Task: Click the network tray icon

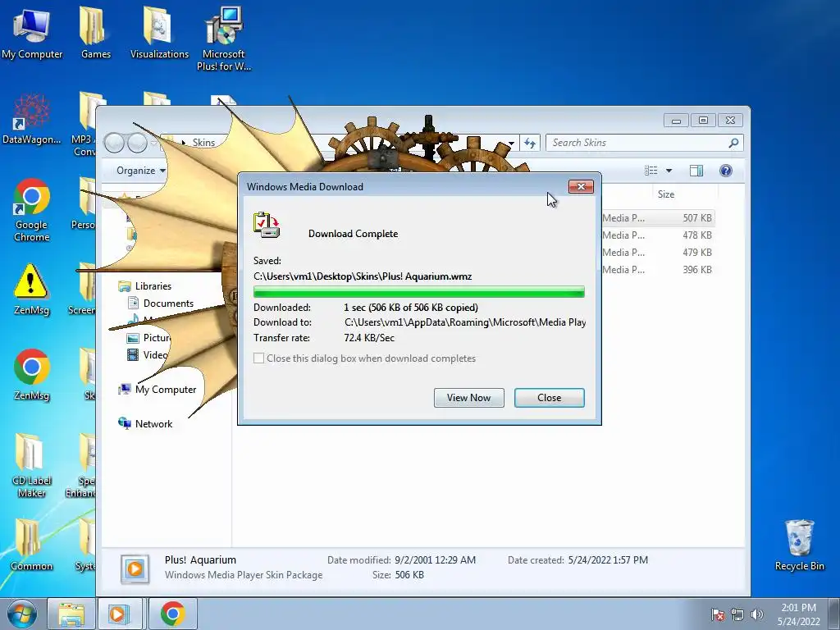Action: tap(737, 614)
